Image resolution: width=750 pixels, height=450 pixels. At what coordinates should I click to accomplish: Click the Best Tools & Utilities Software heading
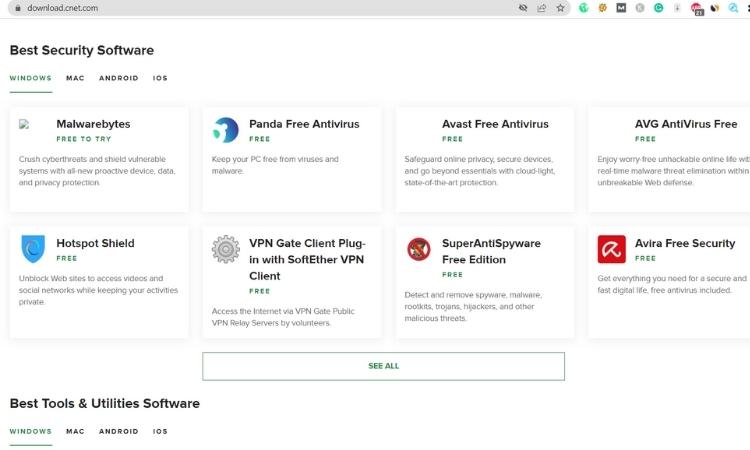pos(105,404)
